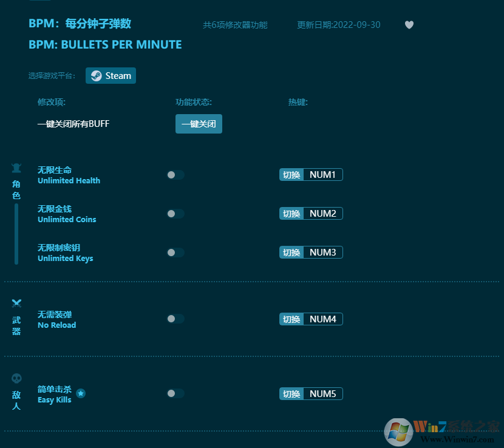Enable the Unlimited Coins toggle
504x448 pixels.
(175, 214)
